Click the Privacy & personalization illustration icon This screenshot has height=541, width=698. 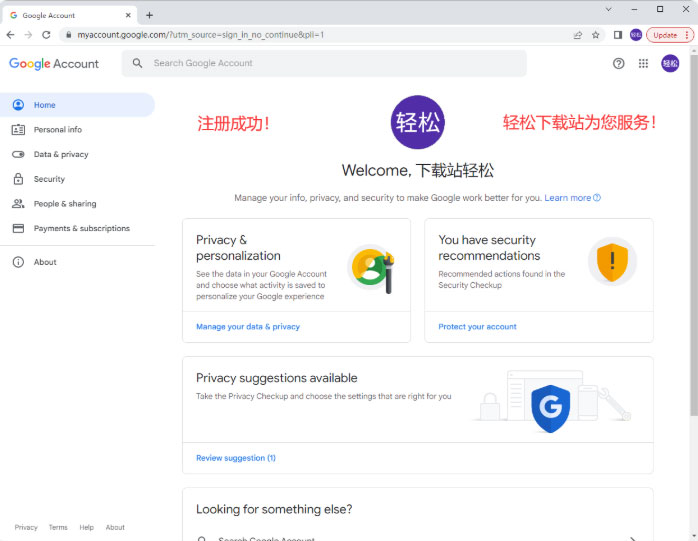372,268
